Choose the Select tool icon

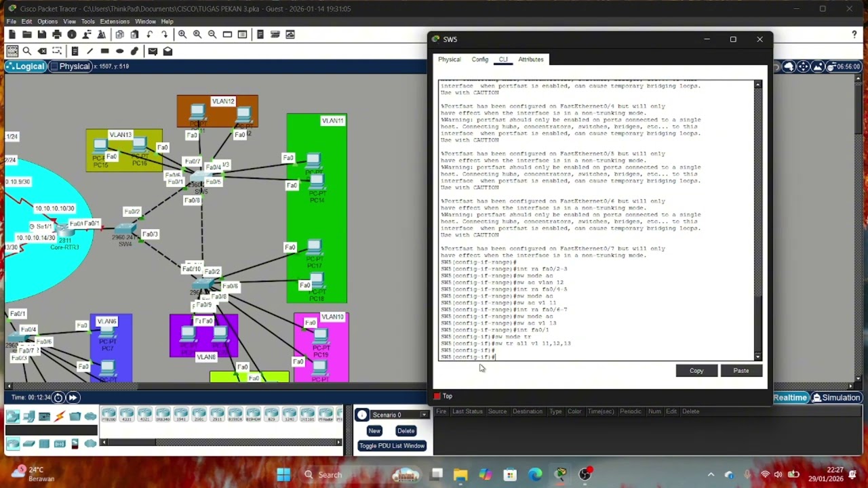(x=12, y=51)
